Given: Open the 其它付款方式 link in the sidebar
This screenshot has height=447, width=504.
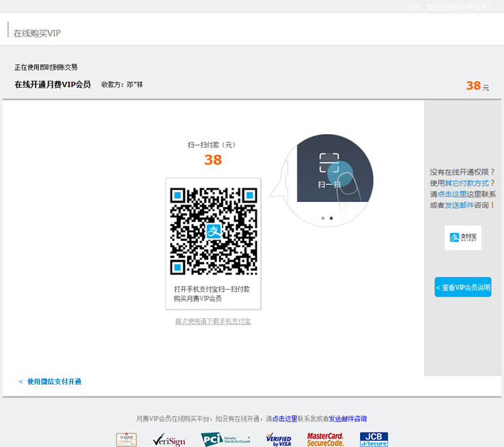Looking at the screenshot, I should point(467,183).
